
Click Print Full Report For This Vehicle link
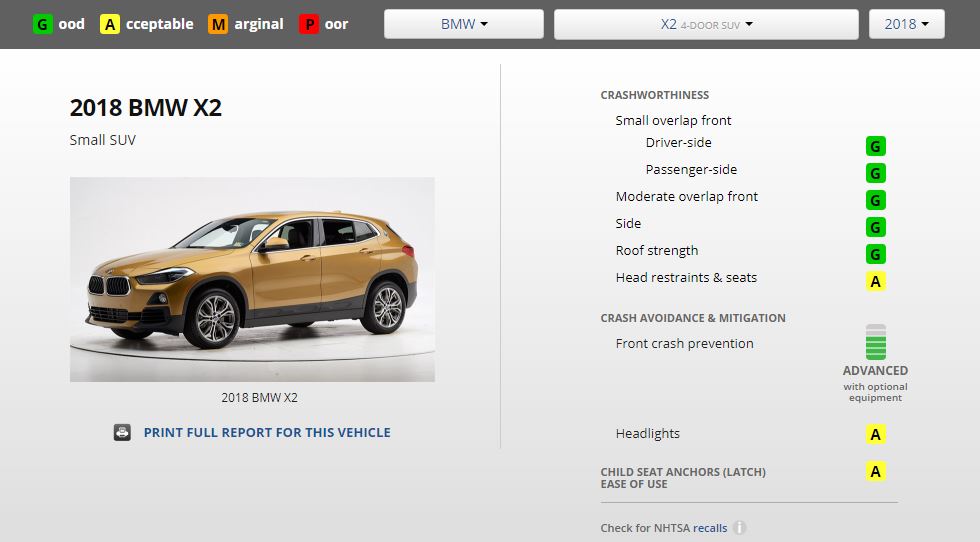coord(267,433)
